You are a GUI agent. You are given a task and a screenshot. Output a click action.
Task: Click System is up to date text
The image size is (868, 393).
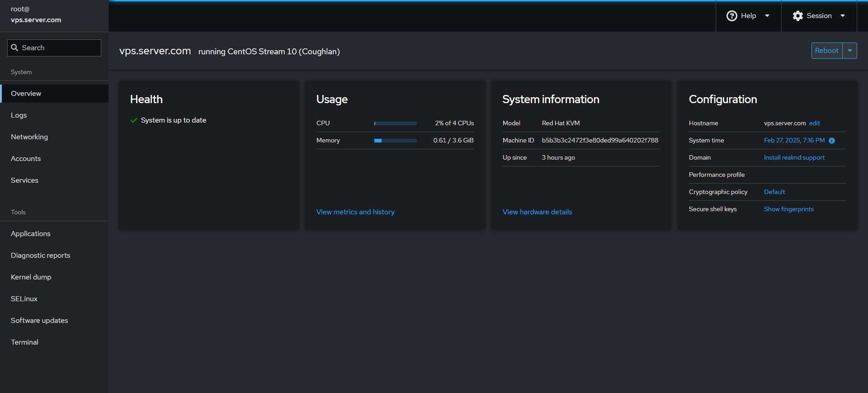[174, 120]
